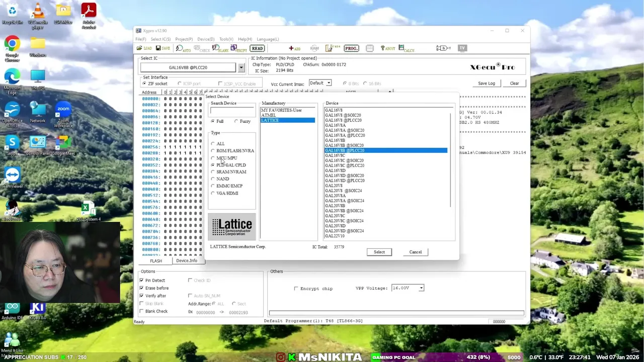
Task: Select ROM/FLASH/NVRA type radio
Action: coord(213,151)
